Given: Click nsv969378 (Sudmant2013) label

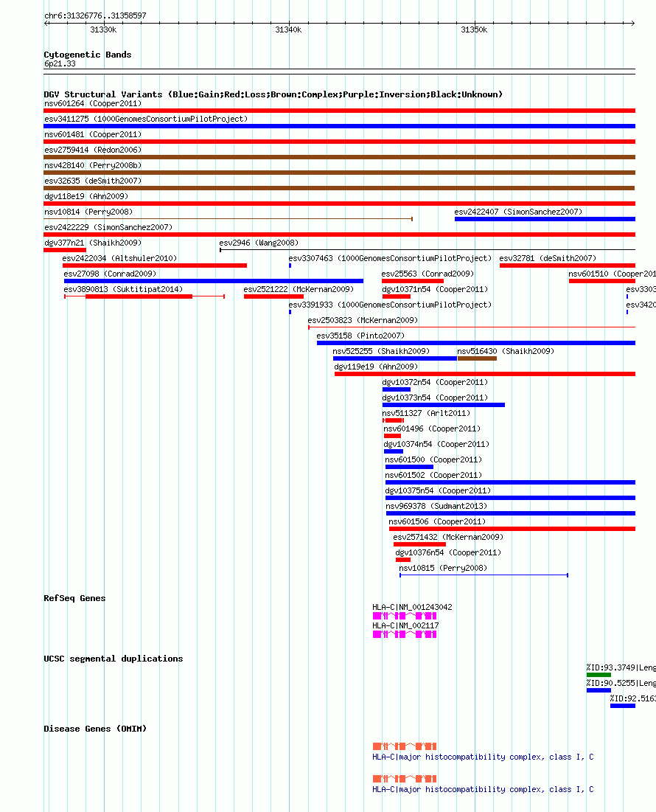Looking at the screenshot, I should (436, 507).
